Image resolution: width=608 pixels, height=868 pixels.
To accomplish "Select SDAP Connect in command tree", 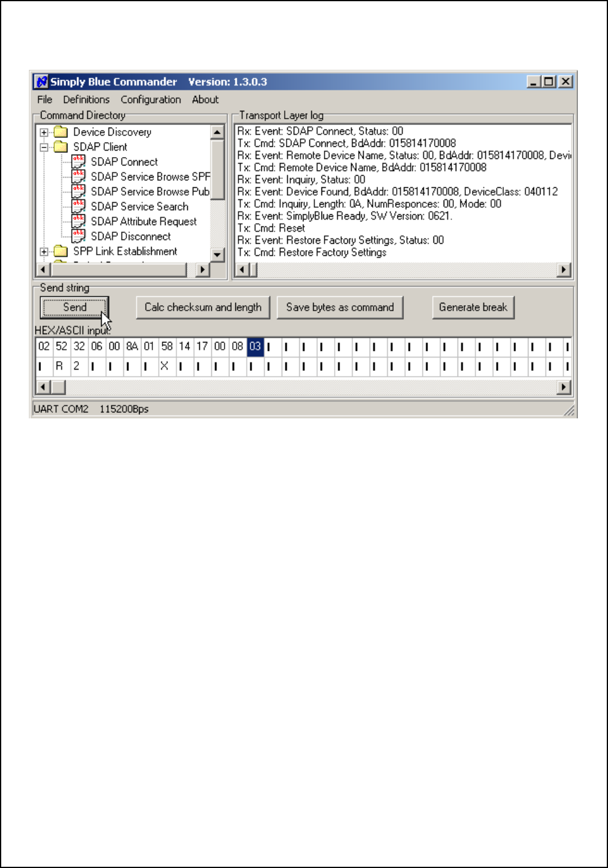I will coord(124,161).
